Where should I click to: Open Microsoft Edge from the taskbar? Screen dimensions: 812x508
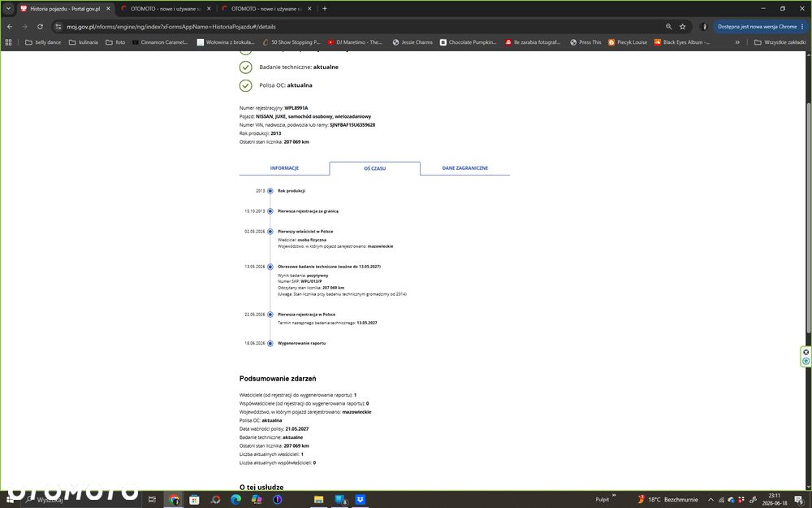coord(235,499)
